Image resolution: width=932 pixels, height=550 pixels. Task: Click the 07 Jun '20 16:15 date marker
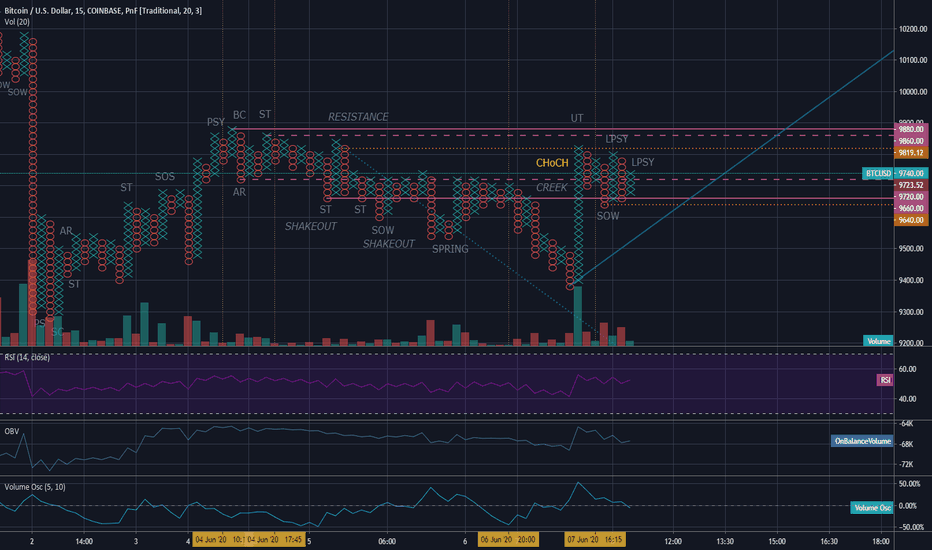[595, 540]
